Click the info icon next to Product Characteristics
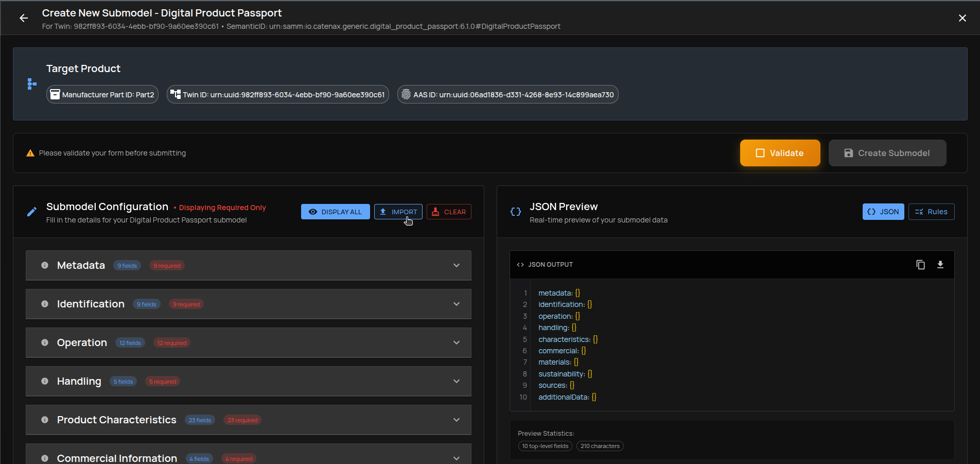The height and width of the screenshot is (464, 980). click(x=44, y=420)
